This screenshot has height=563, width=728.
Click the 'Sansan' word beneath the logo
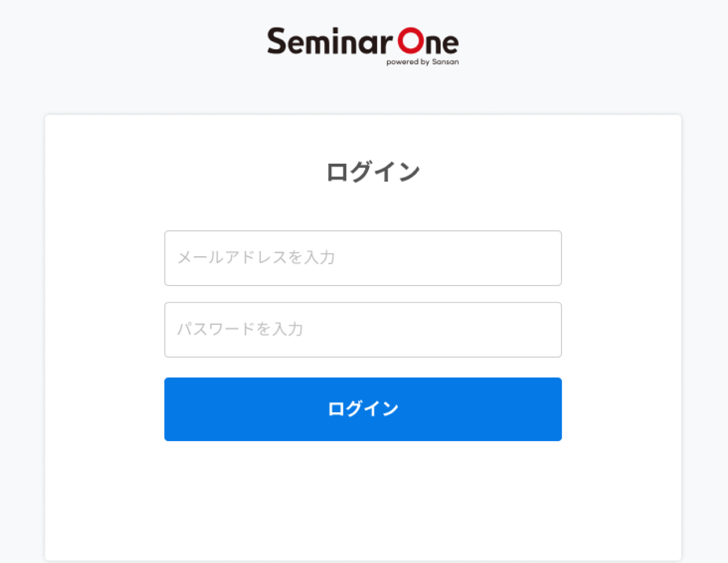coord(446,61)
